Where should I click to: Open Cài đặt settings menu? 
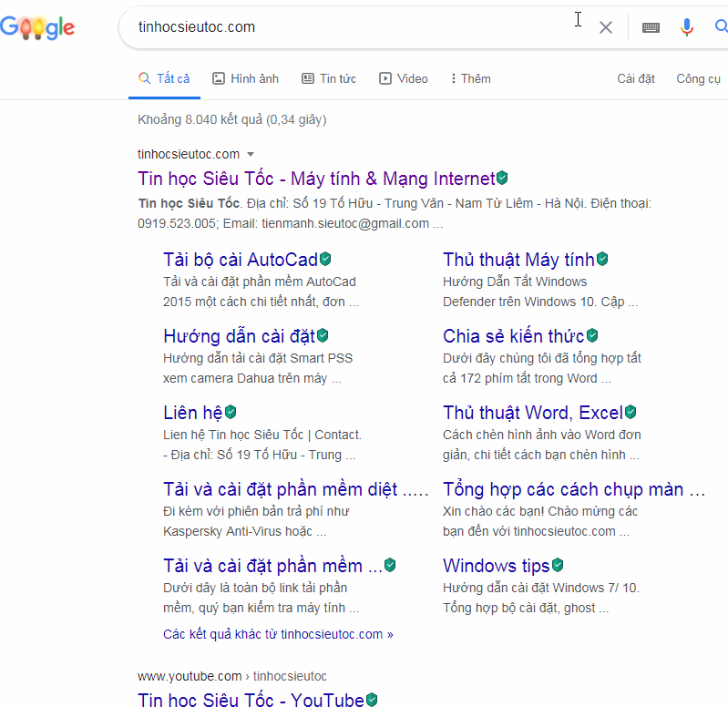[x=636, y=78]
